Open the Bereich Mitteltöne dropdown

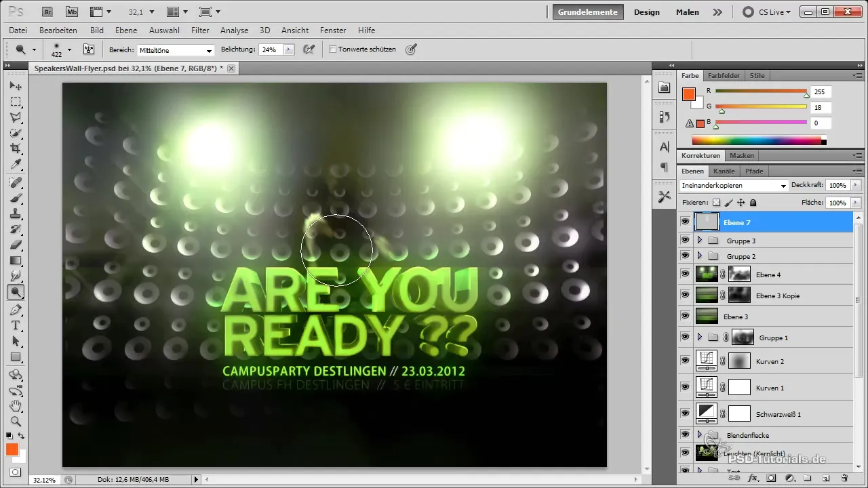(176, 50)
